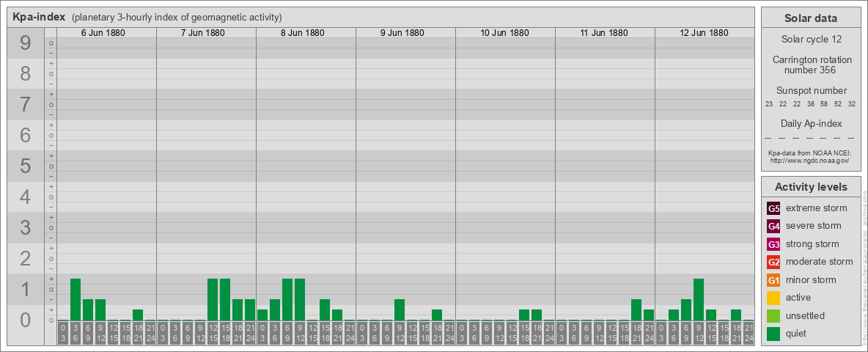Select the dark green 'quiet' swatch

pyautogui.click(x=773, y=334)
